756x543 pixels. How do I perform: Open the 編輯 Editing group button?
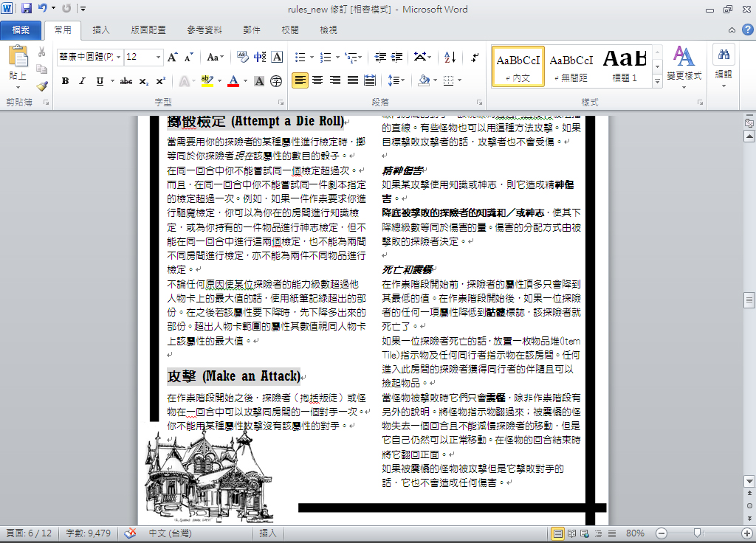point(724,67)
